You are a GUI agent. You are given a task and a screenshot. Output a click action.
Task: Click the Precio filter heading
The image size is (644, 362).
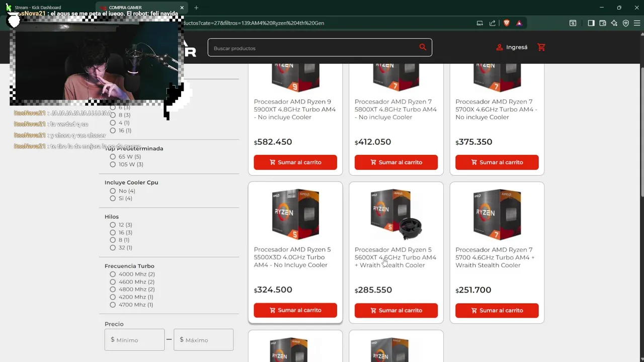click(114, 324)
